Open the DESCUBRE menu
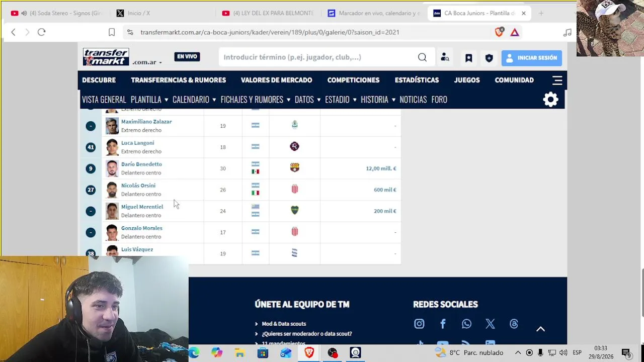 [x=99, y=80]
